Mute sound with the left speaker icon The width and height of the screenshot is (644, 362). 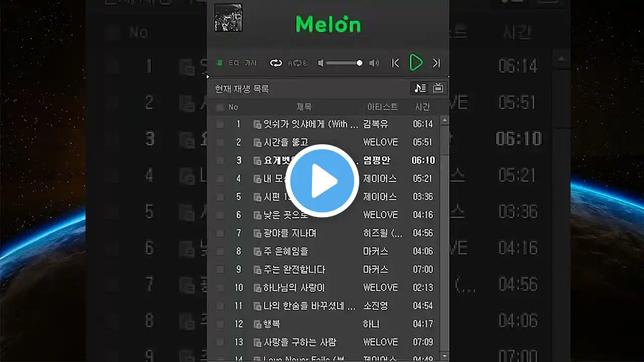coord(320,63)
